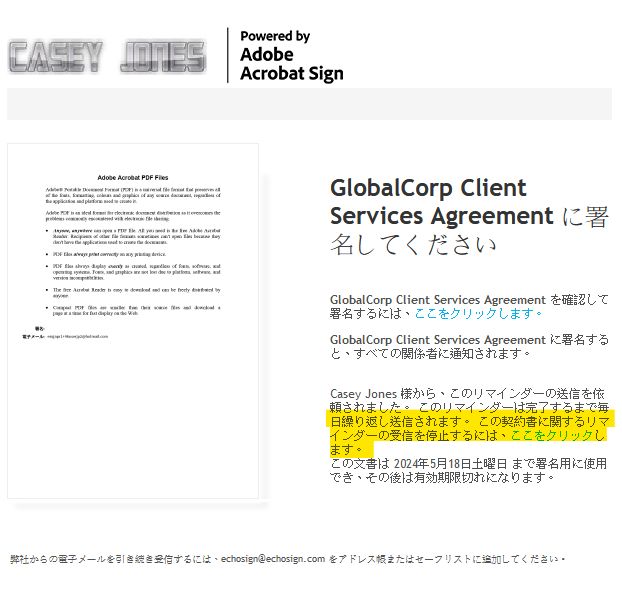Click the Casey Jones logo
The image size is (622, 592).
tap(107, 57)
